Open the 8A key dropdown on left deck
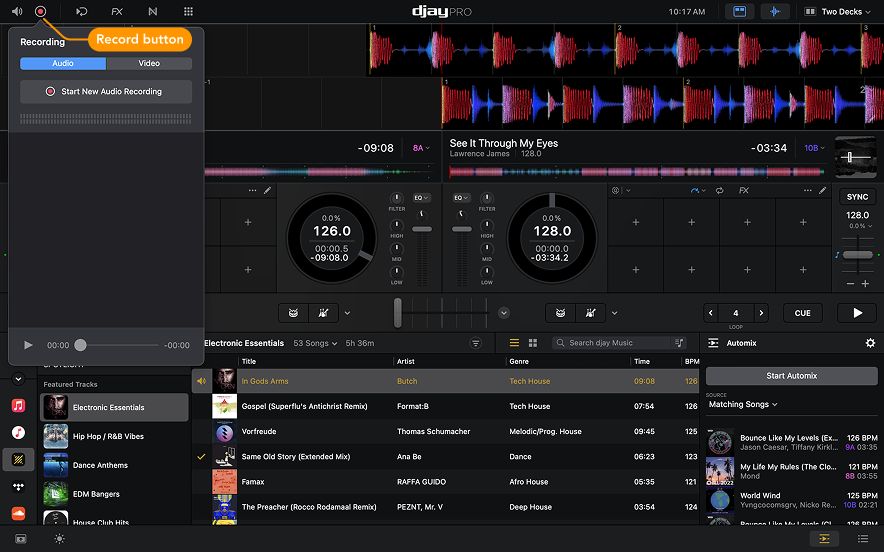884x552 pixels. click(421, 148)
